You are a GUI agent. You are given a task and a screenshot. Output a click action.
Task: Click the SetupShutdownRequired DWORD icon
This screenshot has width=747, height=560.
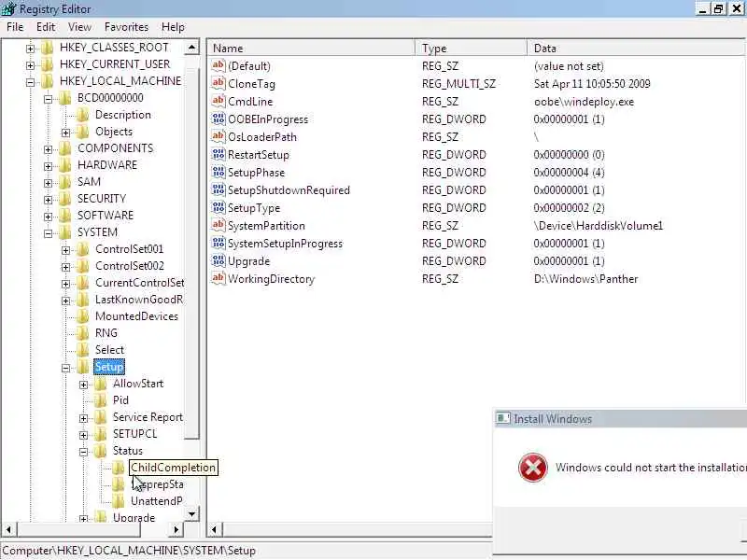[218, 189]
